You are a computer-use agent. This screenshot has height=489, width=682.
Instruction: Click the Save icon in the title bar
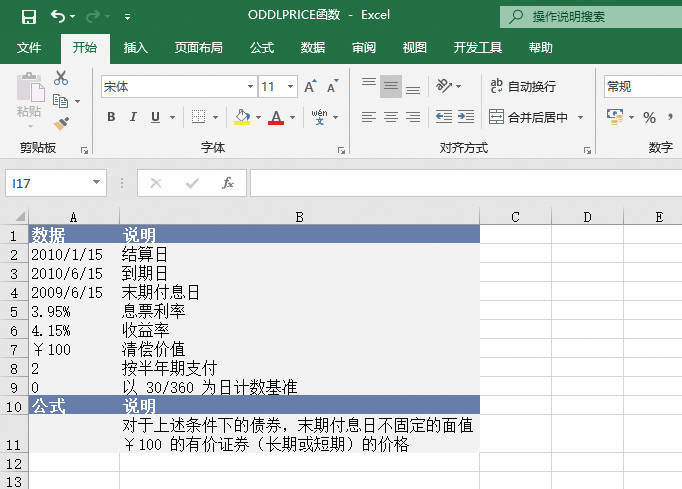point(28,16)
